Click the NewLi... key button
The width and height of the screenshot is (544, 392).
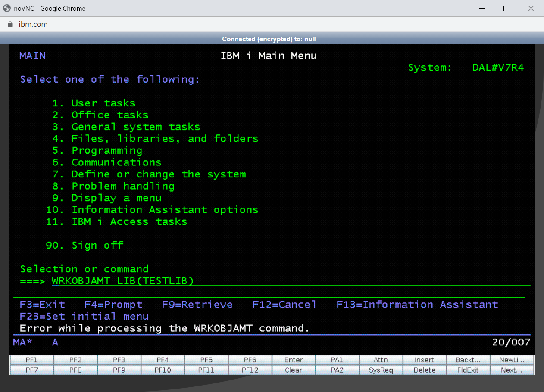coord(512,360)
